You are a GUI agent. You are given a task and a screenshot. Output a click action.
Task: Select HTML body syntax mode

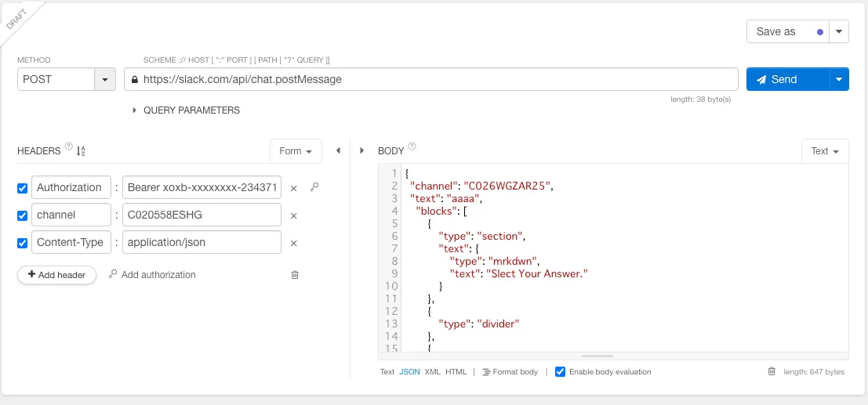456,371
